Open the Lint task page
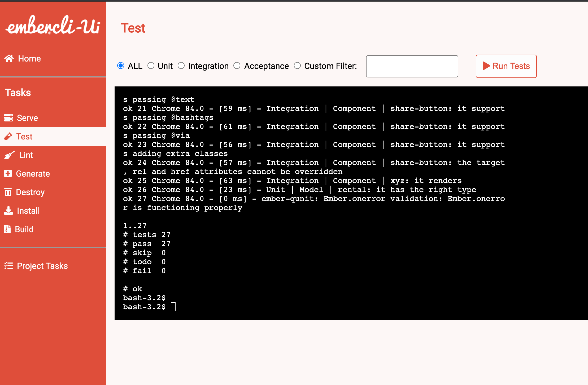The width and height of the screenshot is (588, 385). point(26,155)
